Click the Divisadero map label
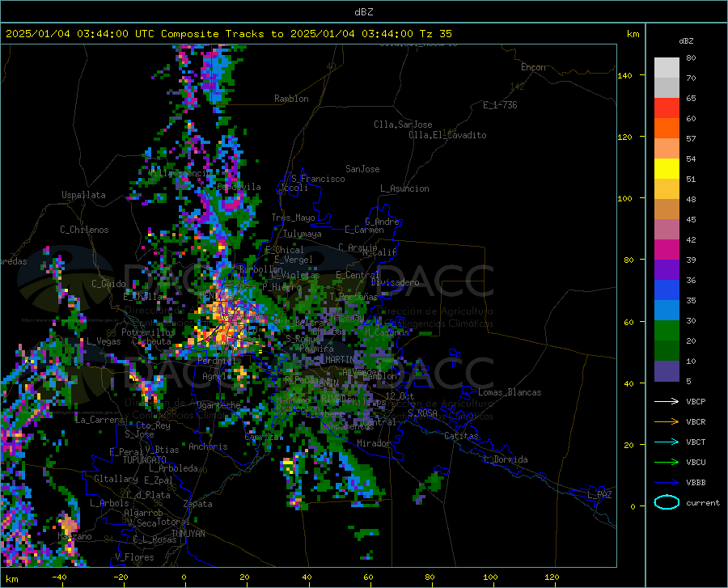The height and width of the screenshot is (588, 728). point(395,282)
